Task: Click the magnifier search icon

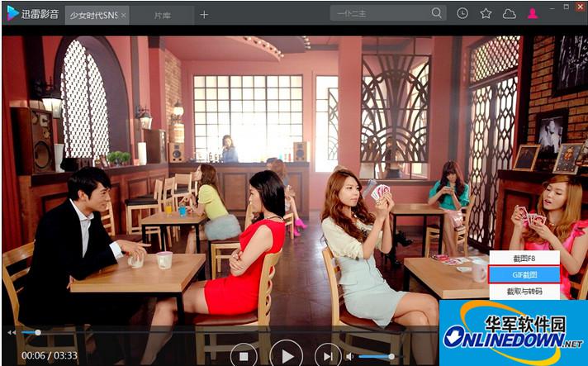Action: point(436,13)
